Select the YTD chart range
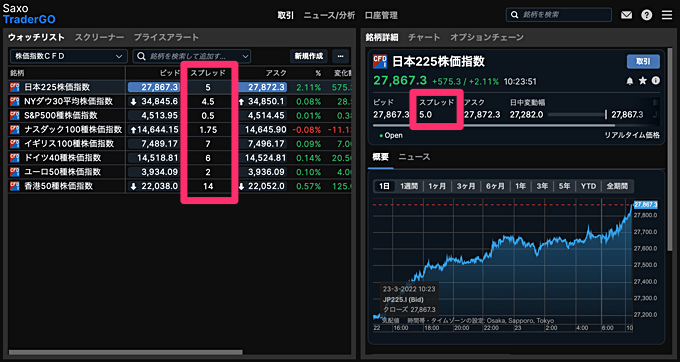 [x=588, y=186]
